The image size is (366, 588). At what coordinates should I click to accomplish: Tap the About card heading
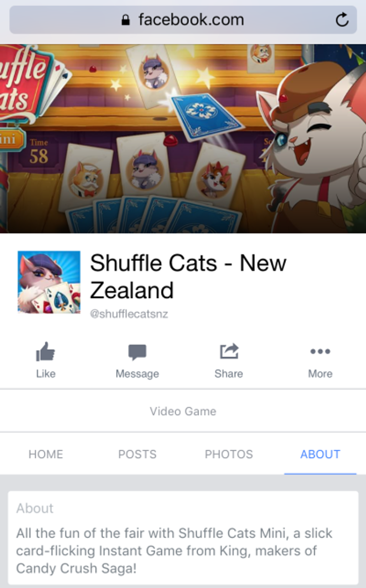pos(35,508)
